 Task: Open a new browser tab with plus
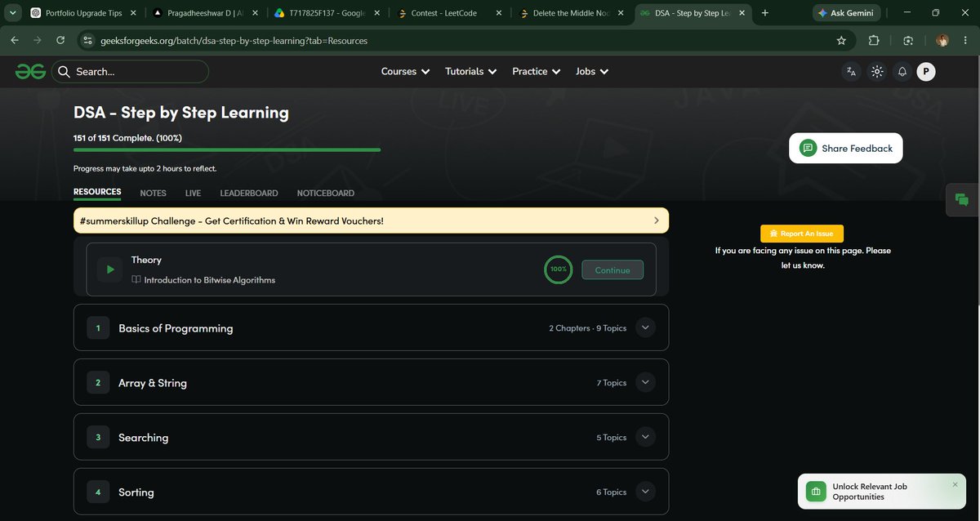pos(764,13)
